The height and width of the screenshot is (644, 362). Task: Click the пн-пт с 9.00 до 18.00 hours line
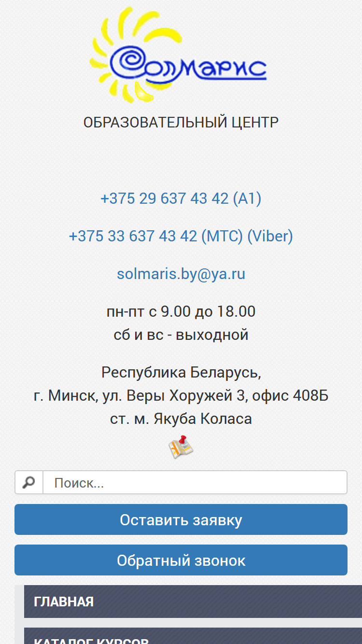point(181,311)
